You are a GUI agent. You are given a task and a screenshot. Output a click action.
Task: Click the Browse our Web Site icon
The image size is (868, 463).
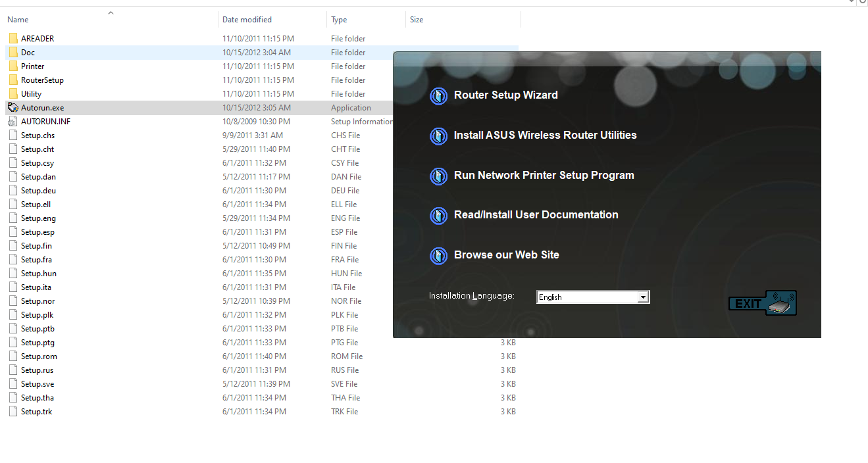point(438,256)
